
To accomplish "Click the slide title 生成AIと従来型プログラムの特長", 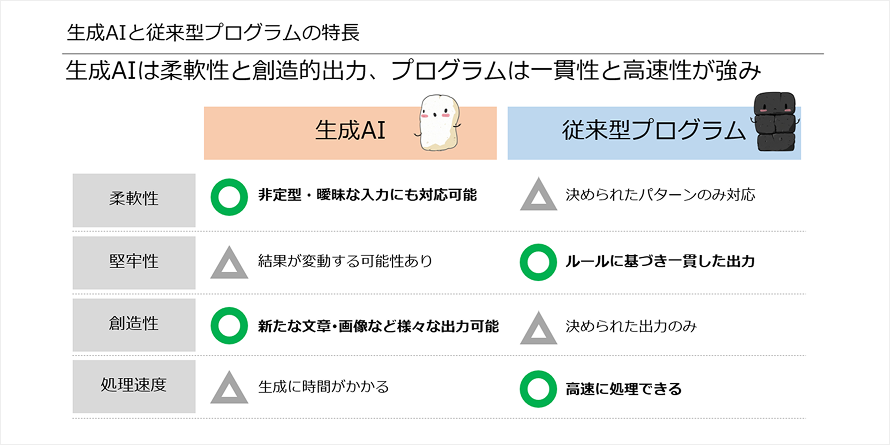I will pos(212,31).
